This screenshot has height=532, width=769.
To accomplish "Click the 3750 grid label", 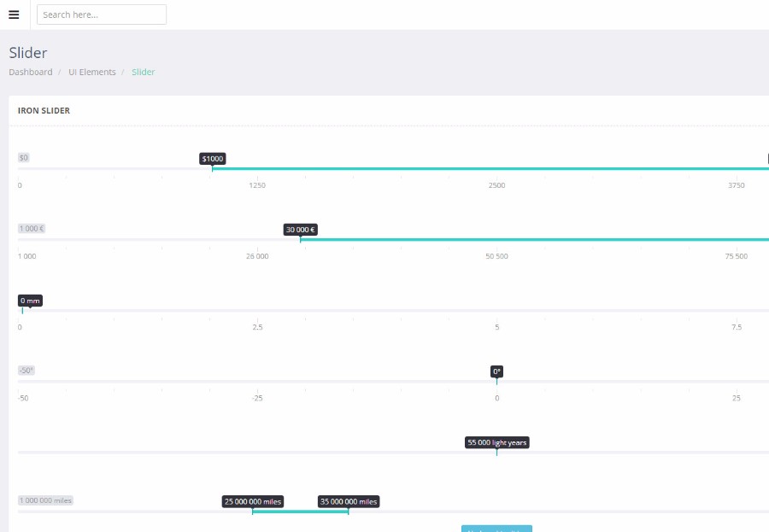I will tap(737, 185).
